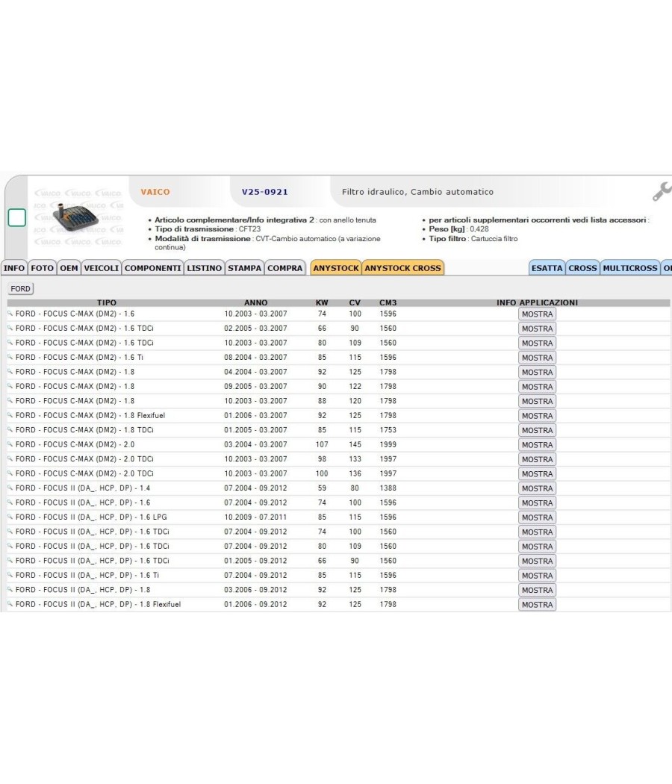Click the FORD brand filter button
Screen dimensions: 672x784
pos(20,288)
